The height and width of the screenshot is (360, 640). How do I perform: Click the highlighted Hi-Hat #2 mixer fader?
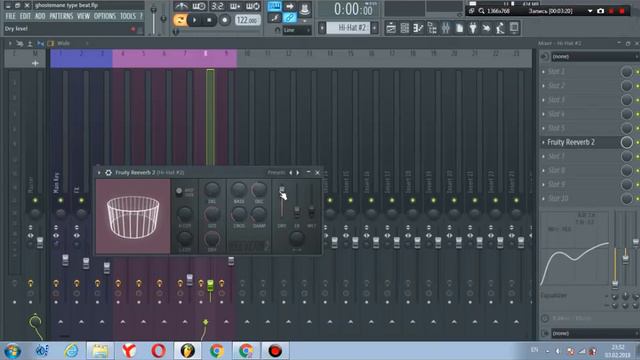[210, 285]
